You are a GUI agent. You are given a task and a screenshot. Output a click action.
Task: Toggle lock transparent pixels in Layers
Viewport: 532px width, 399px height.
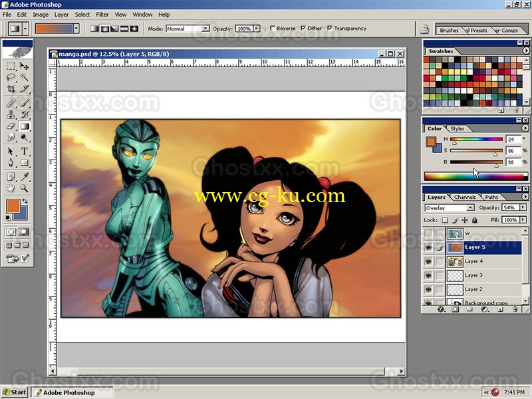pos(445,220)
